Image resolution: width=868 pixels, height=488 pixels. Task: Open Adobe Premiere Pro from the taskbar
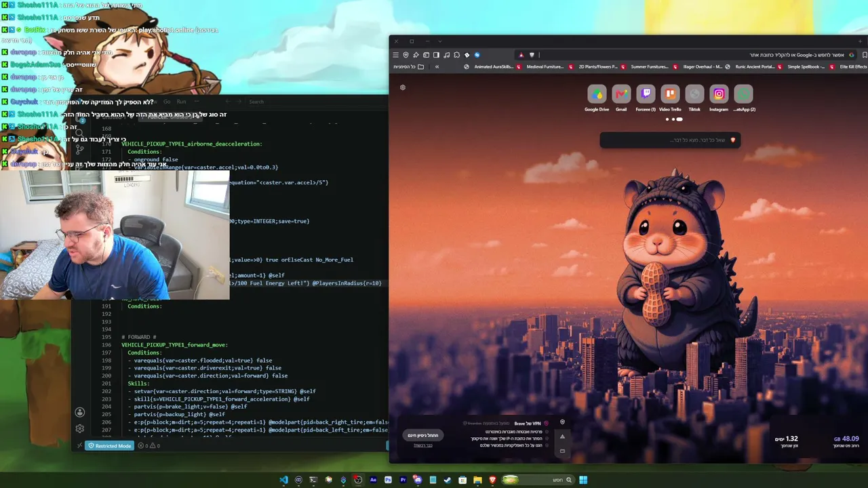[x=403, y=480]
